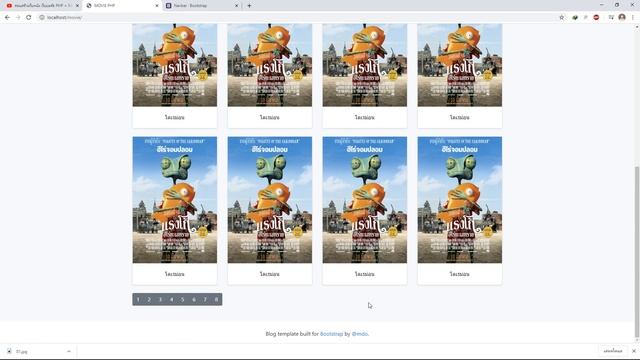
Task: Click fourth movie poster in top row
Action: click(x=460, y=65)
